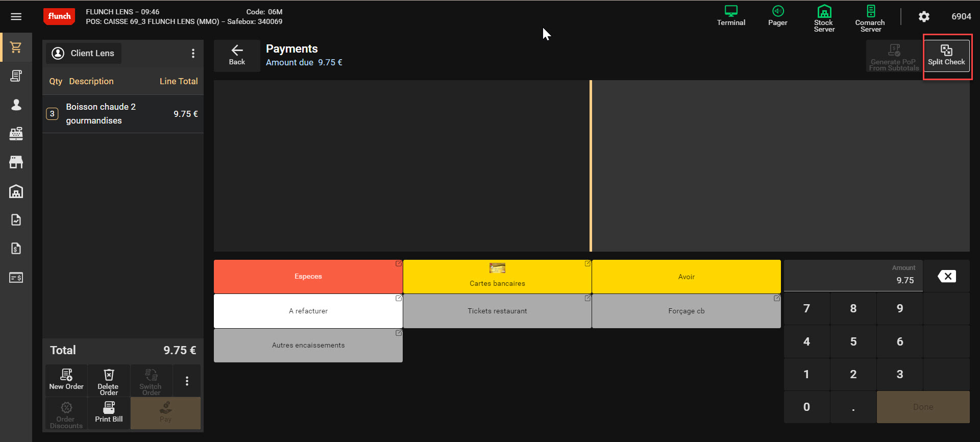Click the Switch Order button
The width and height of the screenshot is (980, 442).
pos(151,381)
